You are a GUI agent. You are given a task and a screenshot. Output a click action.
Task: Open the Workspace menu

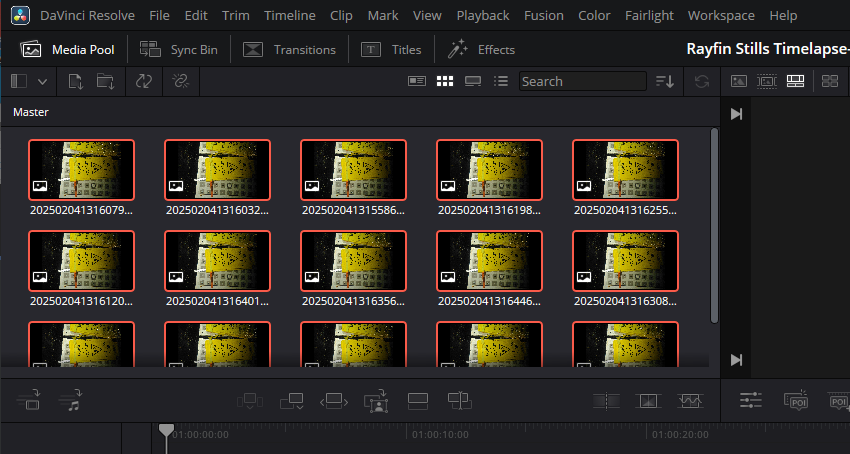[x=722, y=15]
